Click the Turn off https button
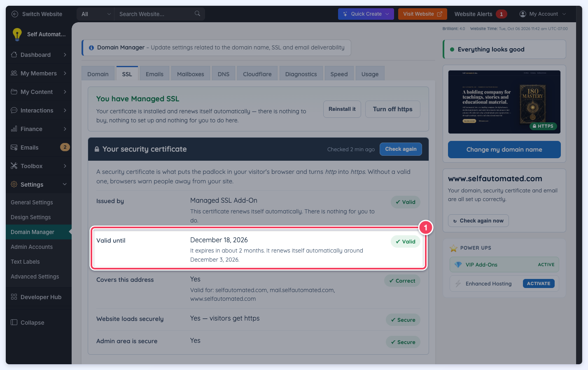The image size is (588, 370). [393, 109]
